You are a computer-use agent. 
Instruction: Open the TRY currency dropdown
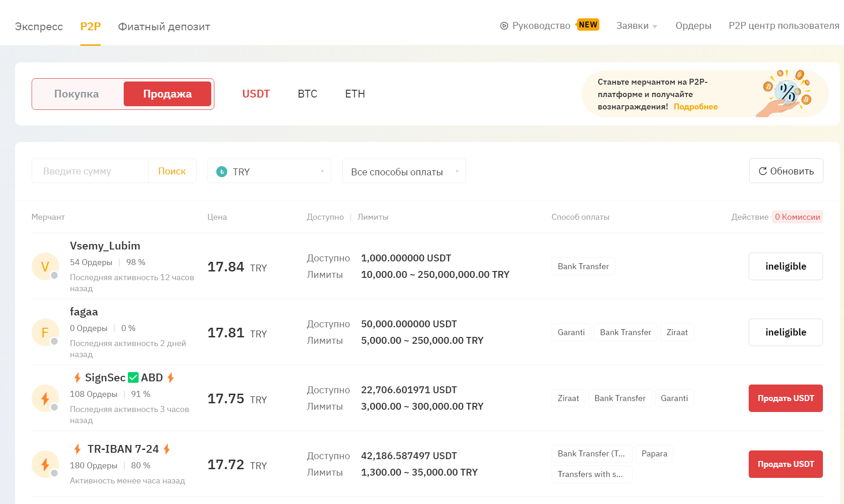pyautogui.click(x=269, y=171)
